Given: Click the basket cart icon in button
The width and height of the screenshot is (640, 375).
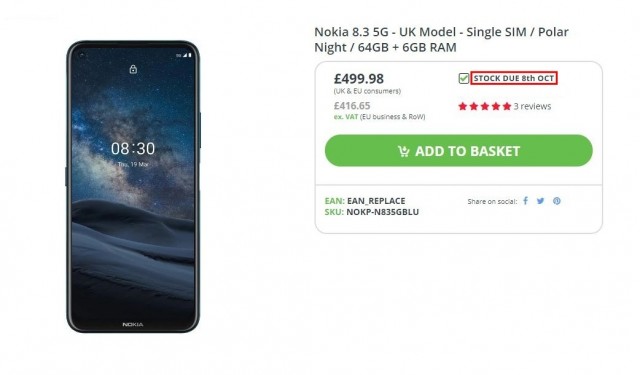Looking at the screenshot, I should tap(404, 151).
